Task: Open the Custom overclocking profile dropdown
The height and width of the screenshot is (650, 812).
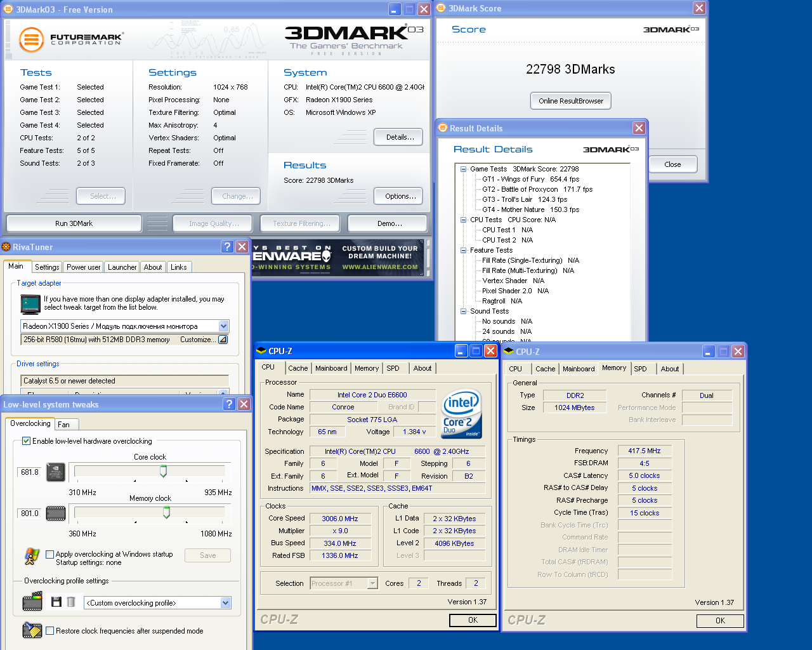Action: [226, 603]
